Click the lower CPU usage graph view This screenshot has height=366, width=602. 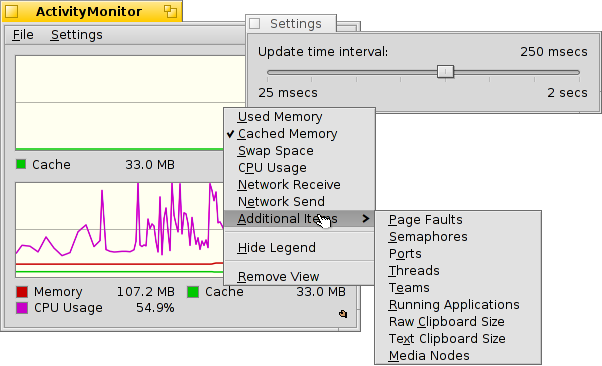click(x=119, y=230)
